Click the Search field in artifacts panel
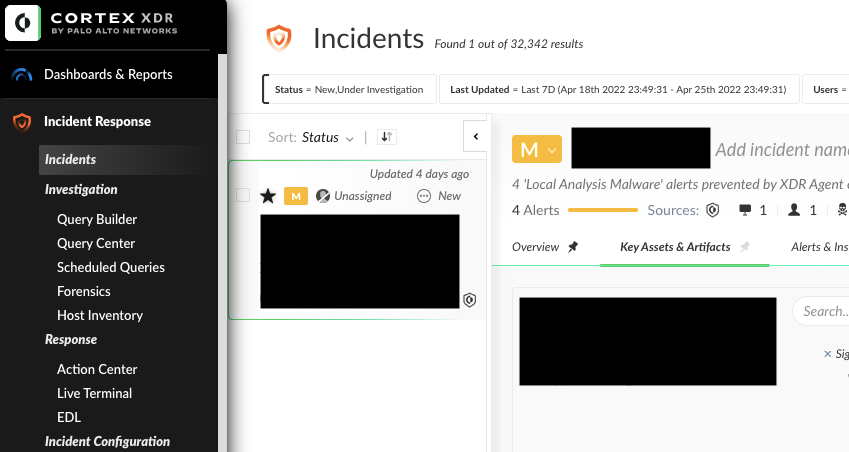This screenshot has width=849, height=452. pos(821,311)
